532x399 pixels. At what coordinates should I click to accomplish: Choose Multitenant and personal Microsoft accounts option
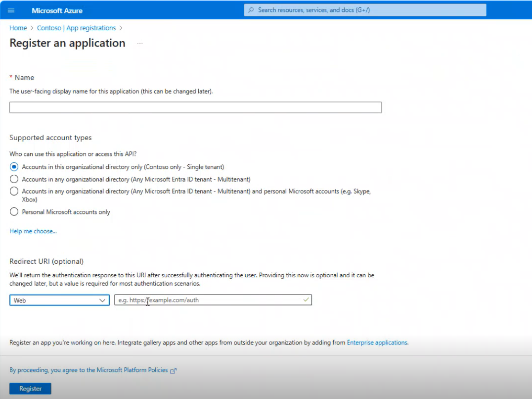pyautogui.click(x=14, y=191)
